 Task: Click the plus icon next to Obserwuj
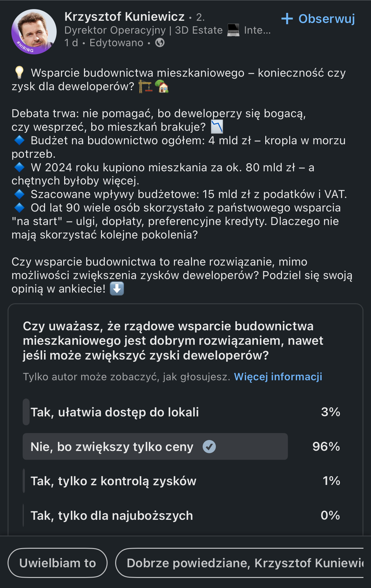click(287, 19)
